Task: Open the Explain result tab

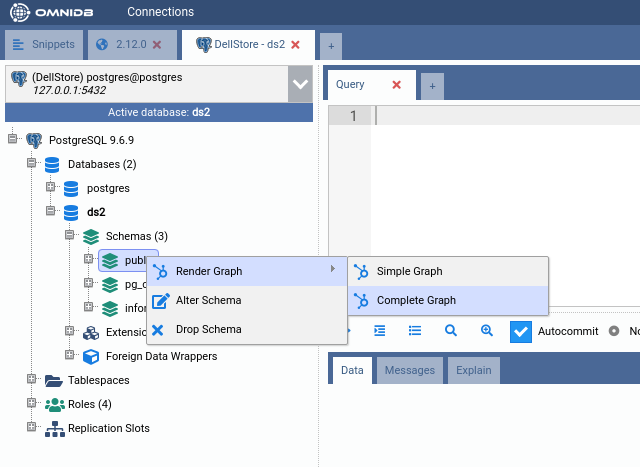Action: (474, 370)
